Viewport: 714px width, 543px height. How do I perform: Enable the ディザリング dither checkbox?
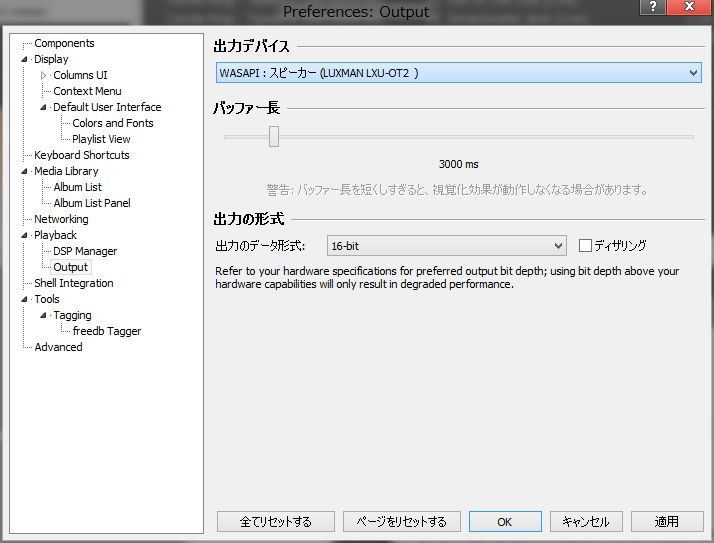pos(585,246)
